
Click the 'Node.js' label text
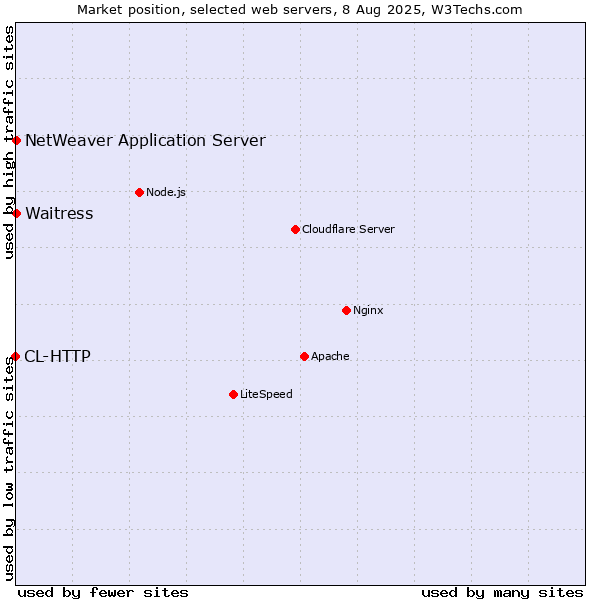(x=166, y=192)
